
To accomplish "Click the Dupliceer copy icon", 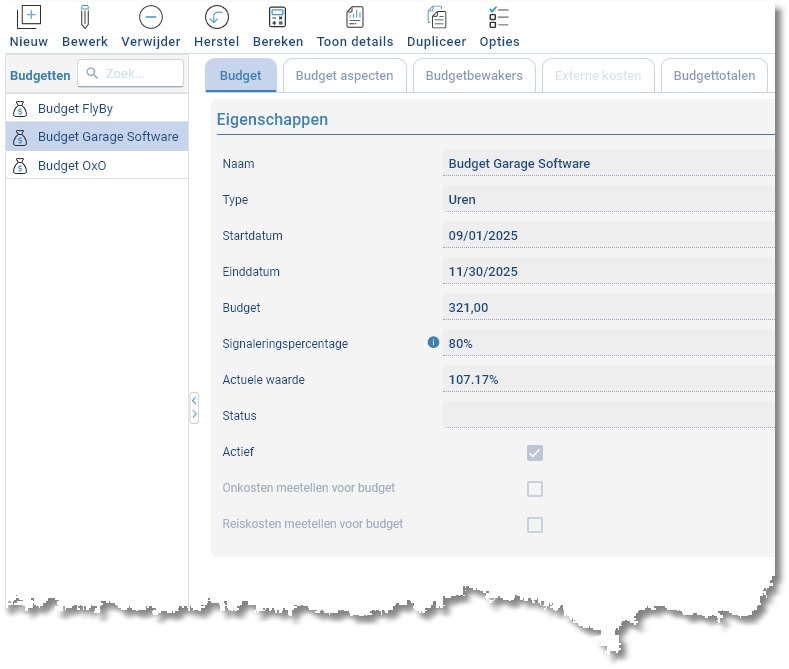I will click(x=437, y=17).
